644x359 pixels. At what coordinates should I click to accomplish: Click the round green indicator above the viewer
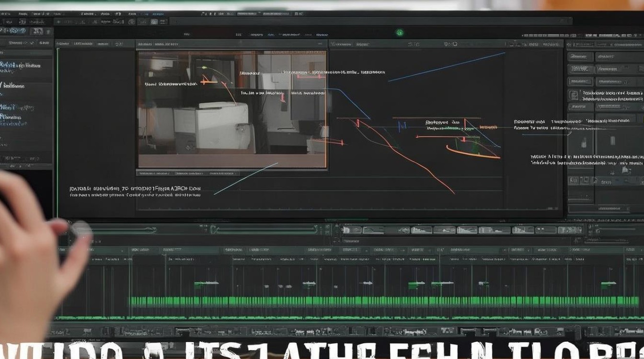(399, 33)
